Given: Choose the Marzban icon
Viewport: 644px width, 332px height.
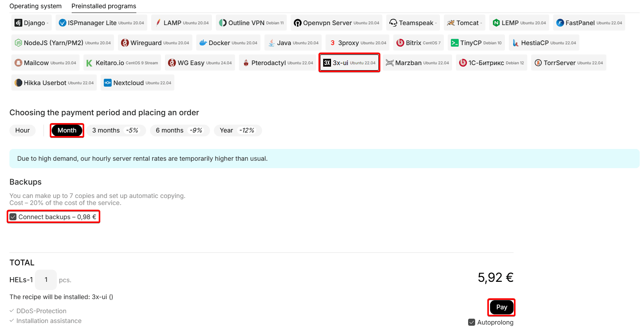Looking at the screenshot, I should pyautogui.click(x=389, y=63).
